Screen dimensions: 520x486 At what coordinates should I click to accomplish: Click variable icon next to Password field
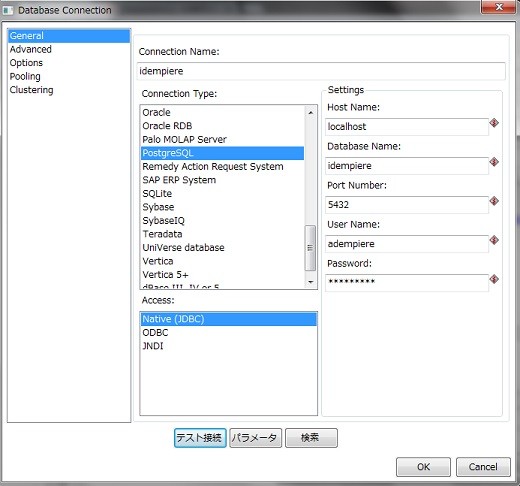[x=494, y=279]
